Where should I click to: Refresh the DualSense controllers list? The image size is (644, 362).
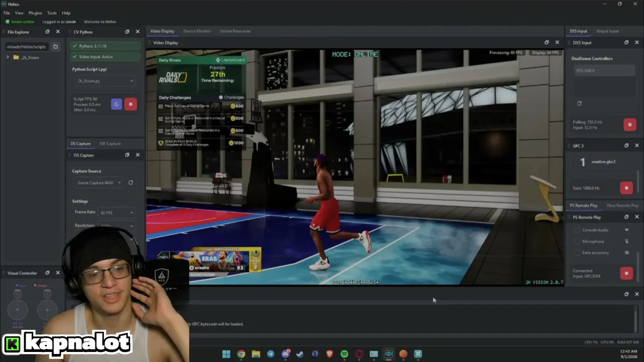point(579,104)
